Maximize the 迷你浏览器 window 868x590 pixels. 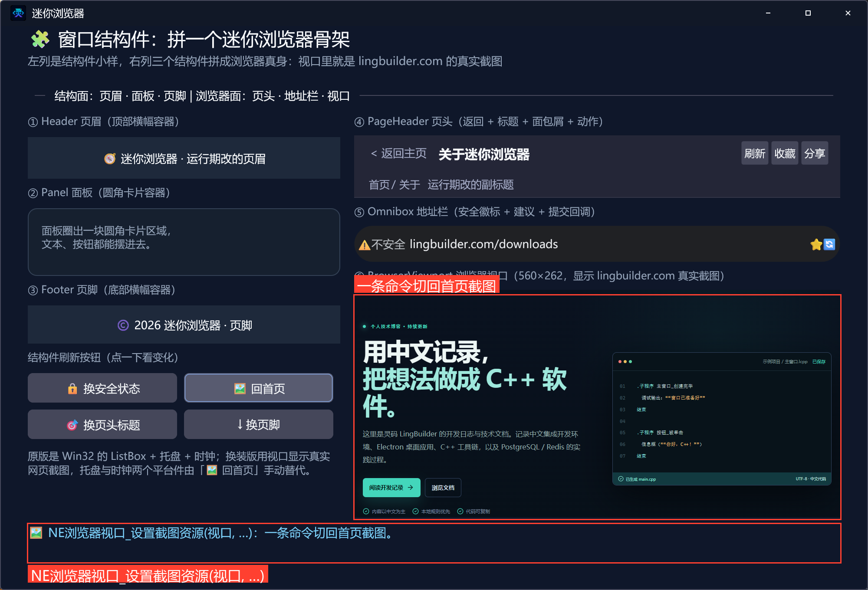click(x=808, y=13)
